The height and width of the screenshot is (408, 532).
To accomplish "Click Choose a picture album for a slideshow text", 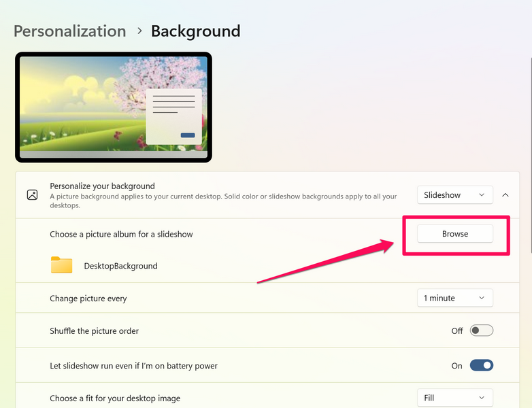I will [121, 234].
